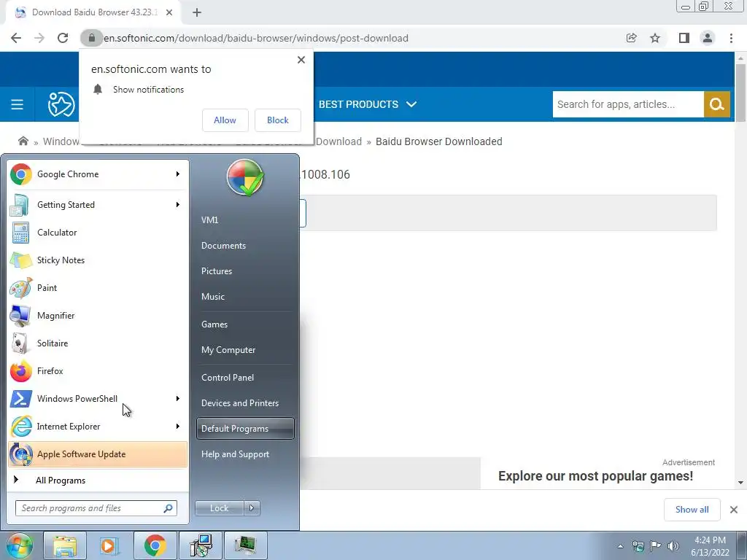The image size is (747, 560).
Task: Bookmark this page with star icon
Action: point(655,38)
